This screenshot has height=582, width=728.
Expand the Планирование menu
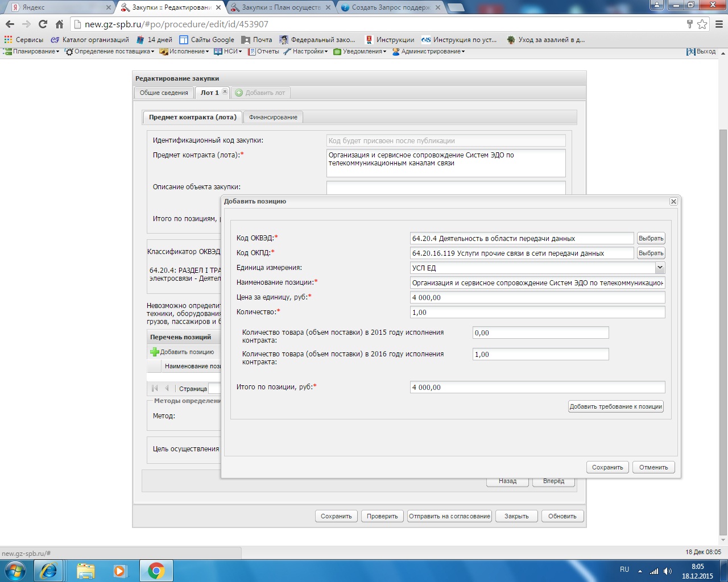(32, 51)
